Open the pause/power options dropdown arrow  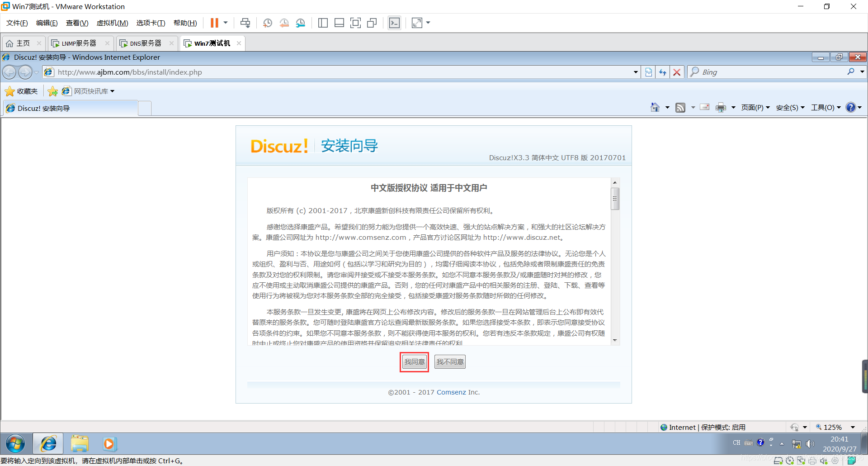[225, 23]
